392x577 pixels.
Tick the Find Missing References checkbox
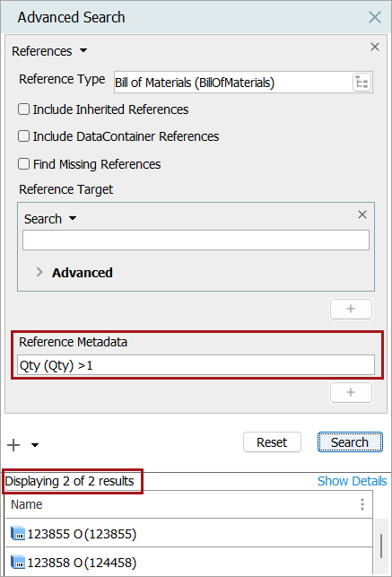point(24,163)
